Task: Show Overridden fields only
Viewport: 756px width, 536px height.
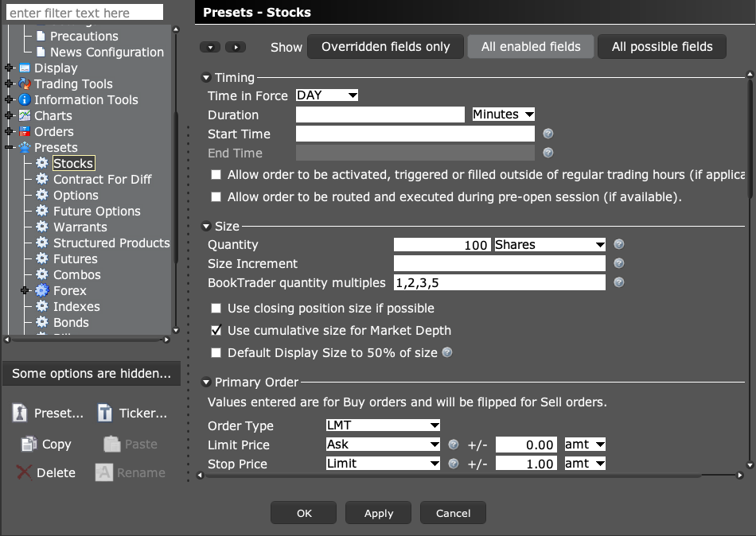Action: pyautogui.click(x=386, y=47)
